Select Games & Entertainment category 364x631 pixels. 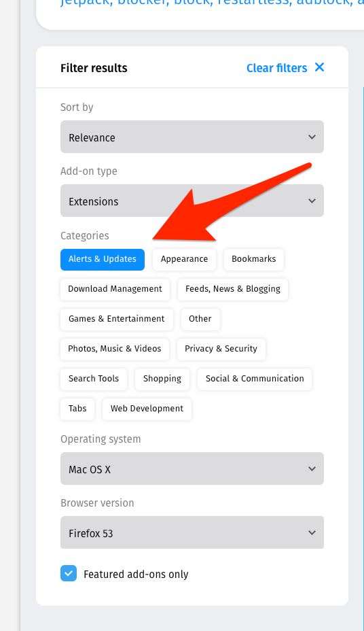[x=117, y=319]
